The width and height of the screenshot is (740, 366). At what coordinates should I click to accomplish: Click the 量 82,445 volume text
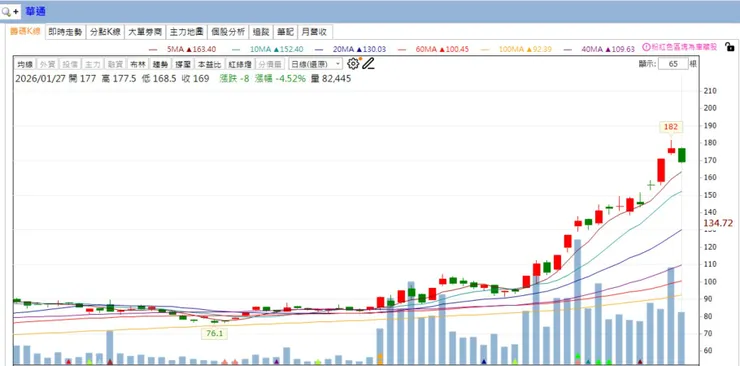tap(331, 79)
